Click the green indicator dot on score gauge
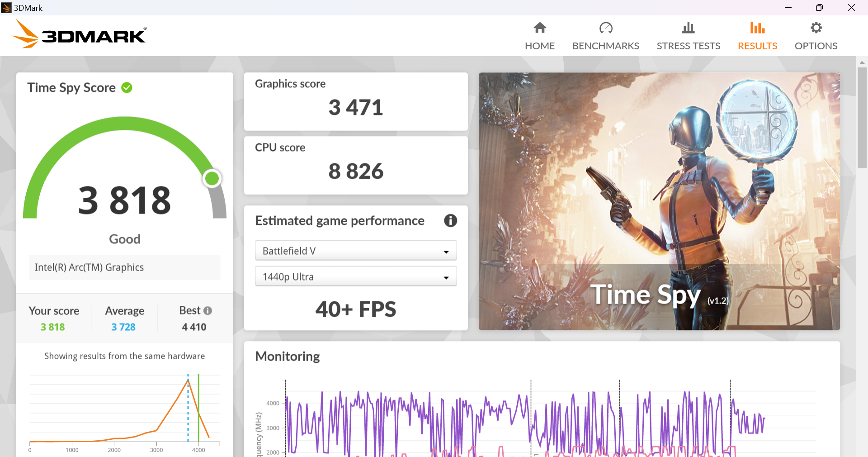This screenshot has height=457, width=868. click(x=212, y=178)
